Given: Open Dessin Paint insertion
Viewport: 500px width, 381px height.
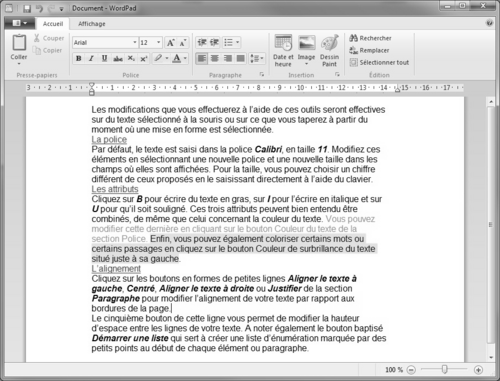Looking at the screenshot, I should coord(329,51).
